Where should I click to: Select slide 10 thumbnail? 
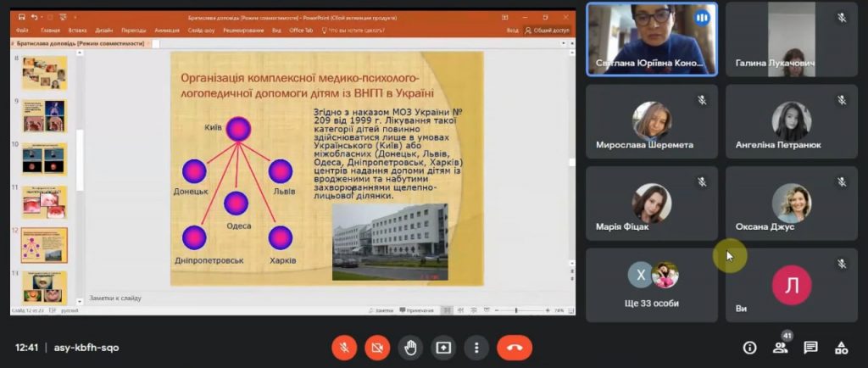[x=44, y=159]
